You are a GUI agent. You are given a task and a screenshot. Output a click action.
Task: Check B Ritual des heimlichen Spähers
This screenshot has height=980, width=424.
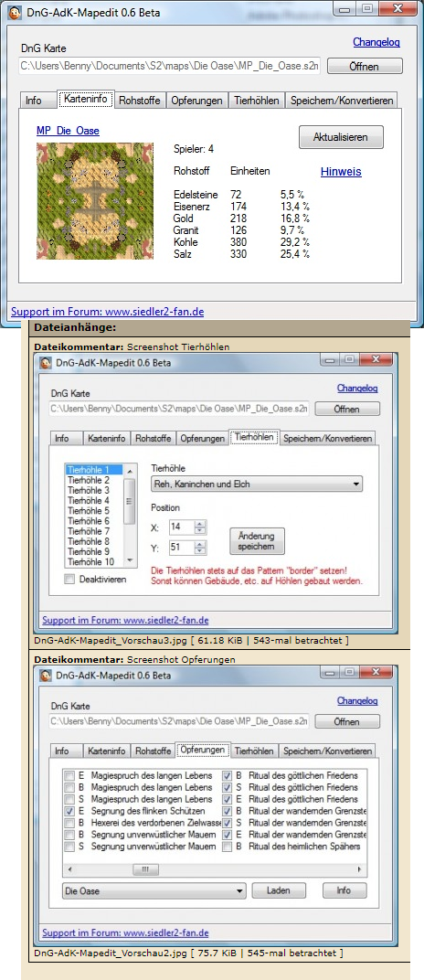(x=228, y=847)
